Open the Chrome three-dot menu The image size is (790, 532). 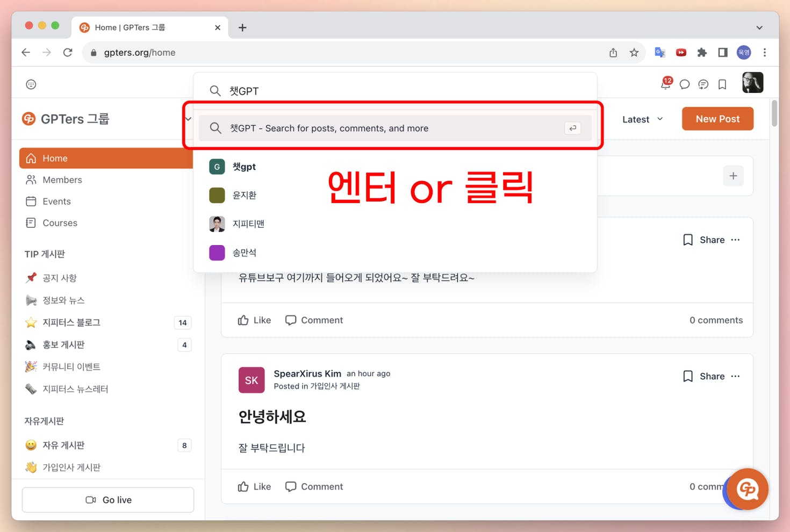coord(765,52)
